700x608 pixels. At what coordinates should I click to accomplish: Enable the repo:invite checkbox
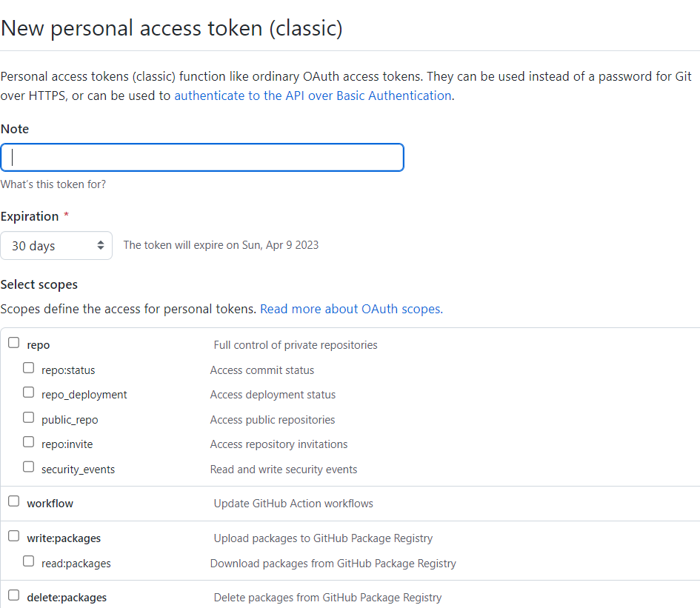point(29,442)
